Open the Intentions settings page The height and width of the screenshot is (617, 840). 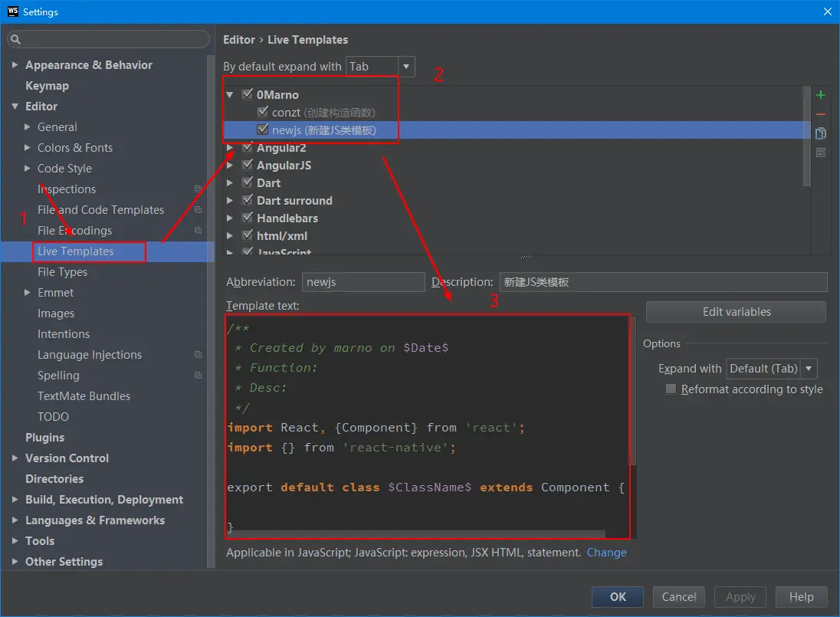pyautogui.click(x=64, y=334)
